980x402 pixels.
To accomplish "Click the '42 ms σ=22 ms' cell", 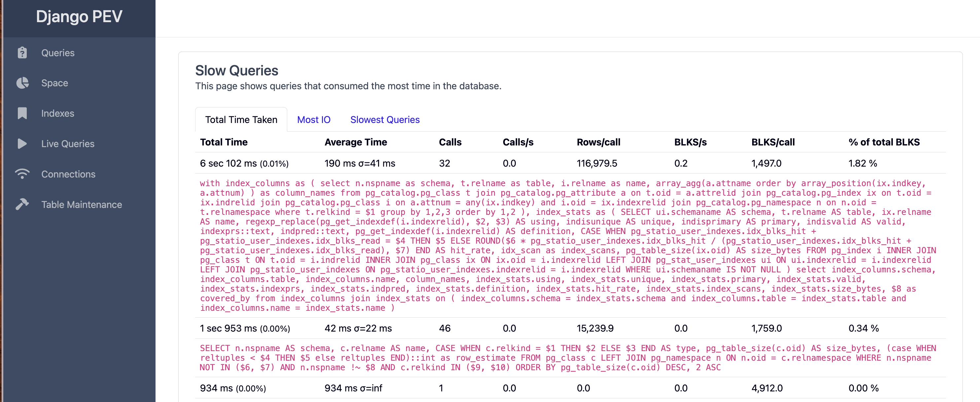I will [x=358, y=329].
